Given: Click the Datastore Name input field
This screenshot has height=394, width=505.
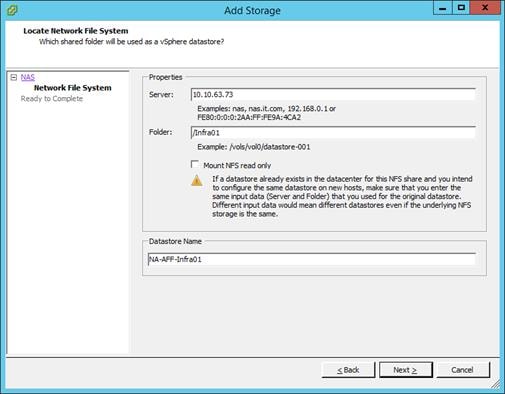Looking at the screenshot, I should coord(312,259).
